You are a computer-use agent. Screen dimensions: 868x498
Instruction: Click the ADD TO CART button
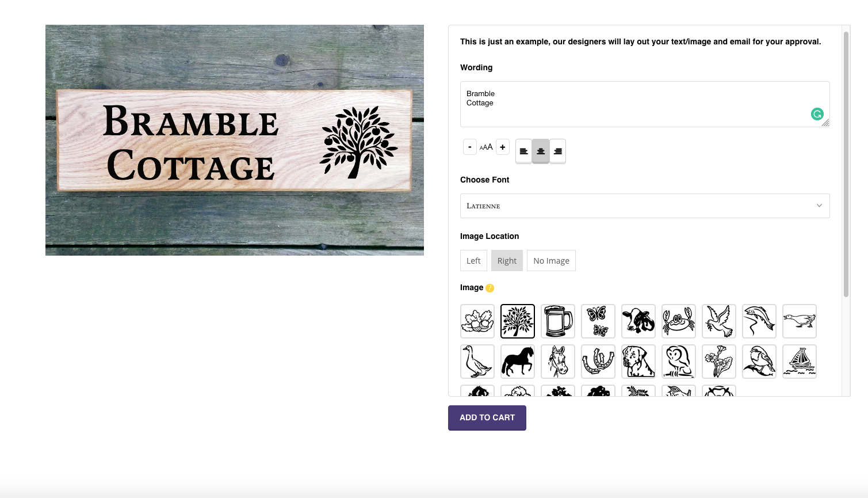pyautogui.click(x=487, y=417)
